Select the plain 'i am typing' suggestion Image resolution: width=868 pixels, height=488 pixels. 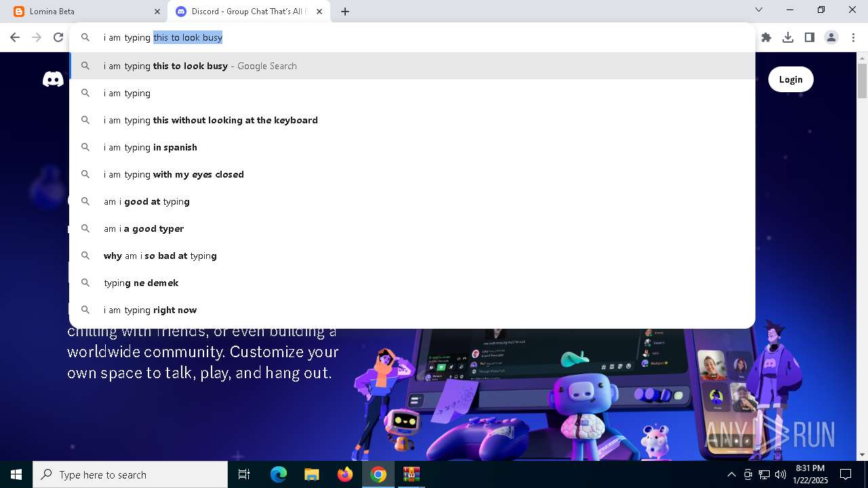(x=412, y=93)
